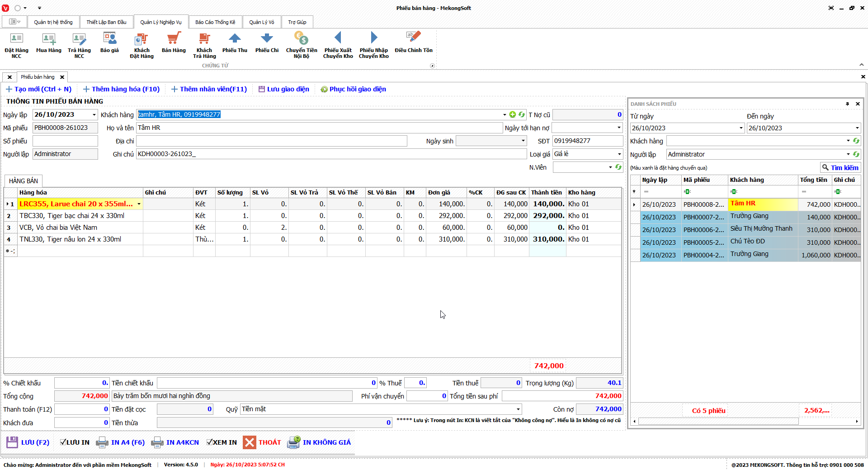Image resolution: width=868 pixels, height=470 pixels.
Task: Toggle the LƯU IN checkbox
Action: [63, 442]
